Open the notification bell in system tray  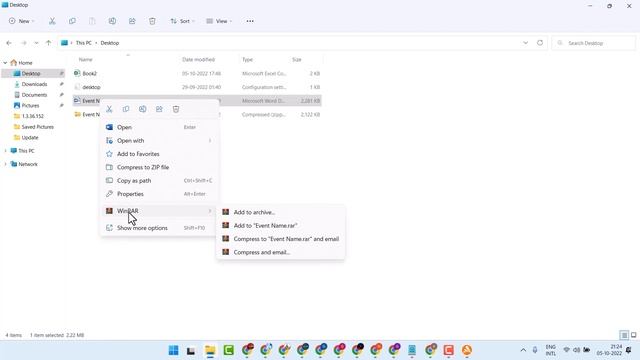pos(629,350)
